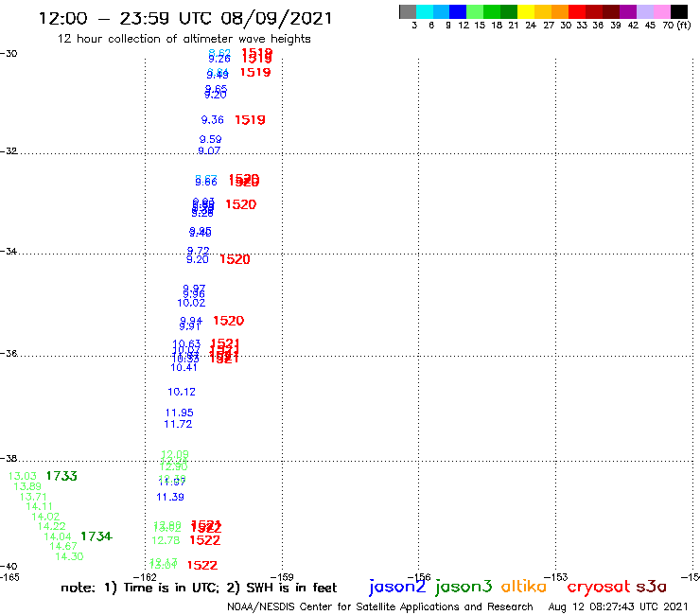Select the subtitle '12 hour collection of altimeter wave heights'
Screen dimensions: 700x615
[x=184, y=39]
